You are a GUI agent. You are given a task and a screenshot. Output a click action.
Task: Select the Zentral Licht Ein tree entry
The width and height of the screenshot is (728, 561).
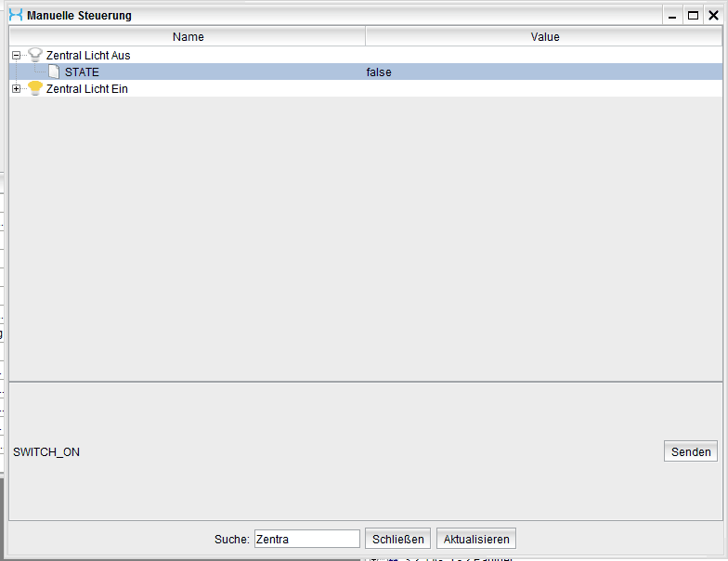coord(87,89)
